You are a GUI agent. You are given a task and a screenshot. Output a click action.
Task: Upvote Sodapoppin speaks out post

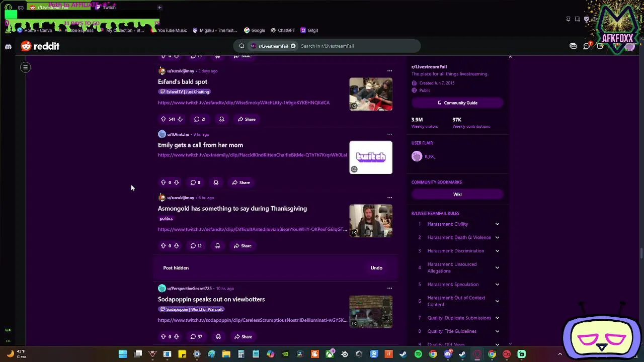tap(163, 337)
